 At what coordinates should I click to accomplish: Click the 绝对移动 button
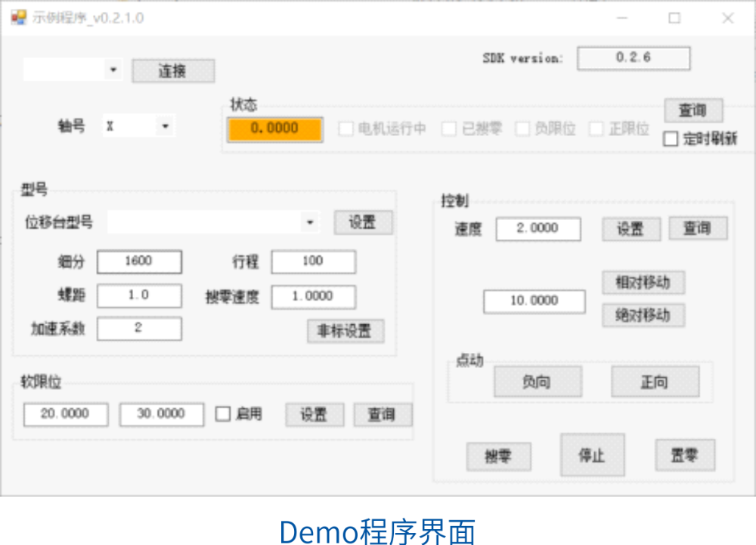643,316
